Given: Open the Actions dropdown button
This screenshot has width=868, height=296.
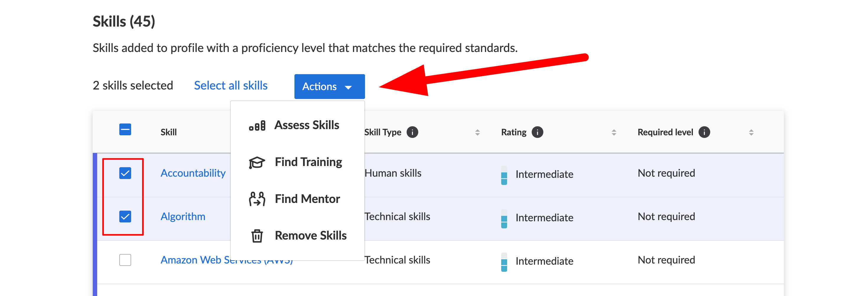Looking at the screenshot, I should point(329,87).
